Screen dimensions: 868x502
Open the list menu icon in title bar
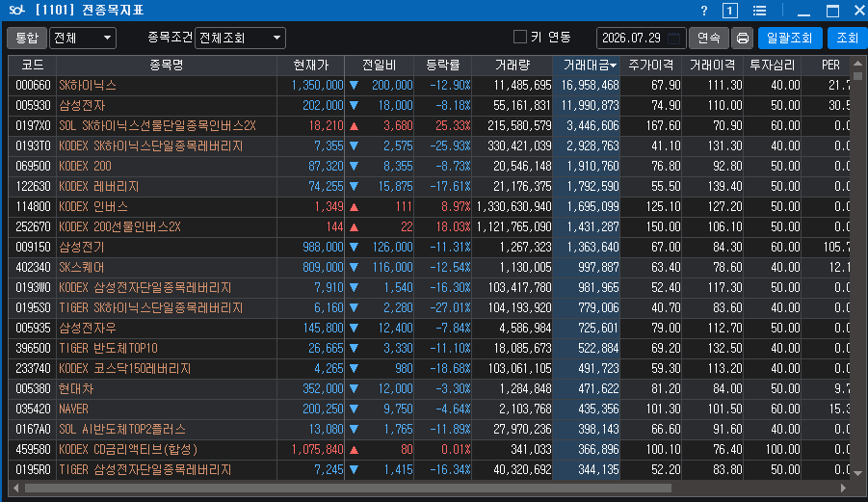pos(759,11)
